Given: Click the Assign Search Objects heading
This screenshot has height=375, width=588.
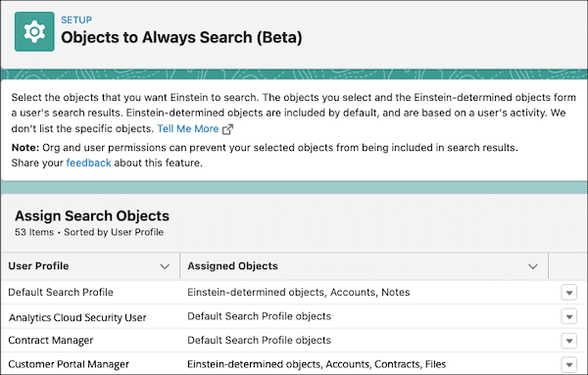Looking at the screenshot, I should [x=92, y=215].
